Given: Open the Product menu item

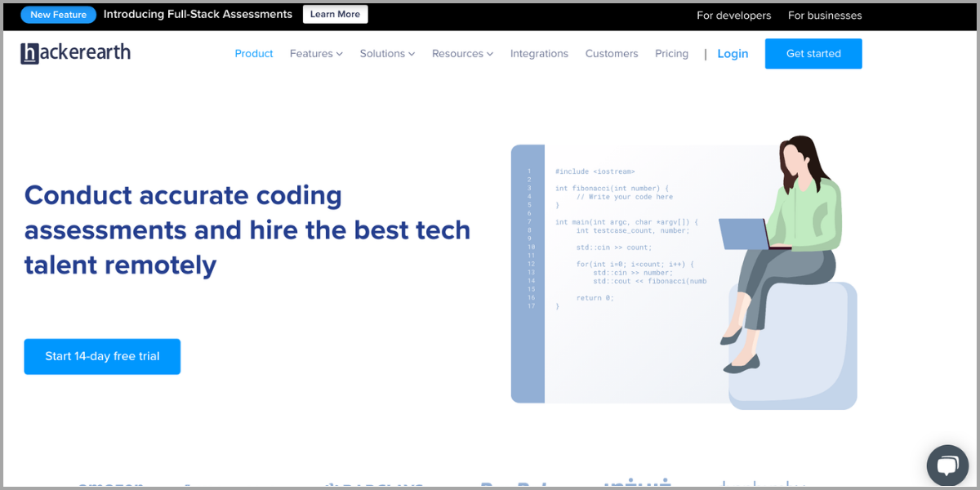Looking at the screenshot, I should tap(254, 54).
